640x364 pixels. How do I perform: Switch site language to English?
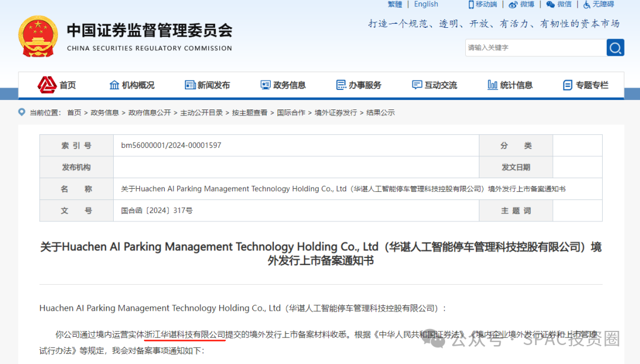(x=426, y=4)
